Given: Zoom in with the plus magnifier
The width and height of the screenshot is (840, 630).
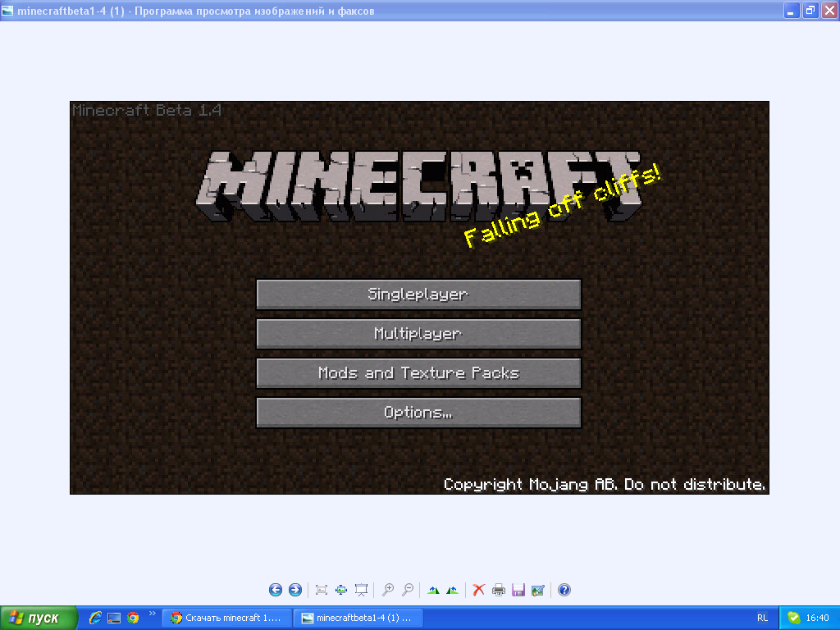Looking at the screenshot, I should click(x=388, y=590).
